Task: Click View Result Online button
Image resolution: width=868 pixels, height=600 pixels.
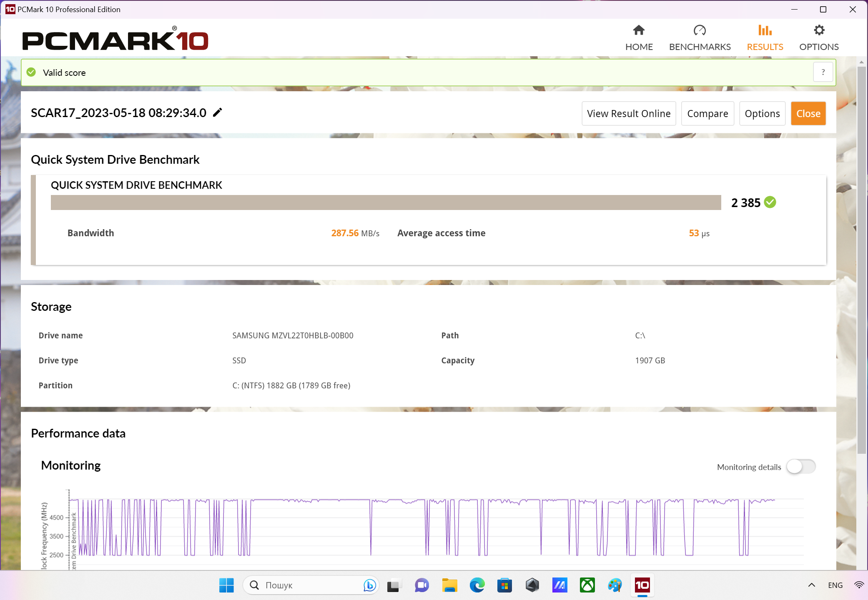Action: click(629, 113)
